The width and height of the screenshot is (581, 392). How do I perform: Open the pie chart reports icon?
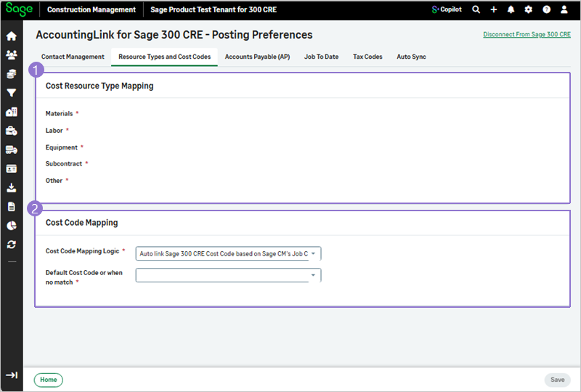(12, 226)
